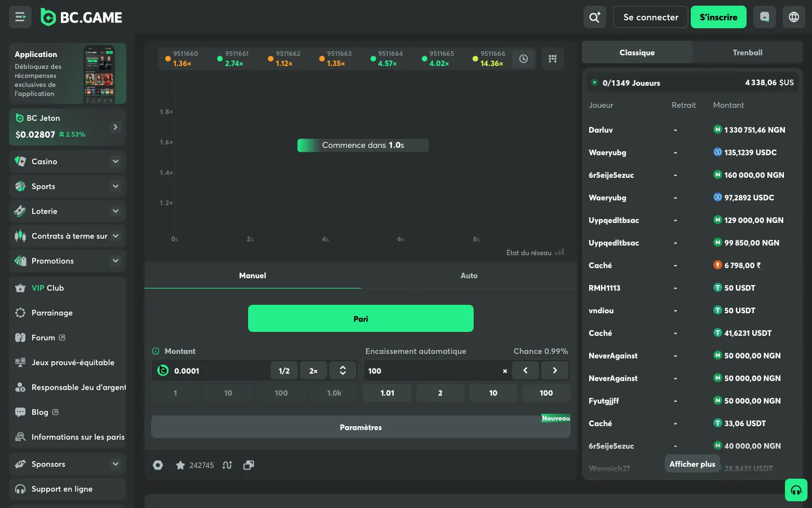Open the chat icon in header
The image size is (812, 508).
(x=765, y=17)
